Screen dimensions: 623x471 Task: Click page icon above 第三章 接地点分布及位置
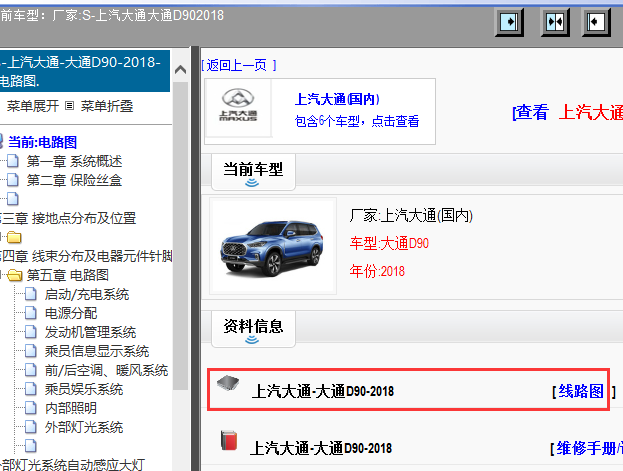[x=13, y=199]
